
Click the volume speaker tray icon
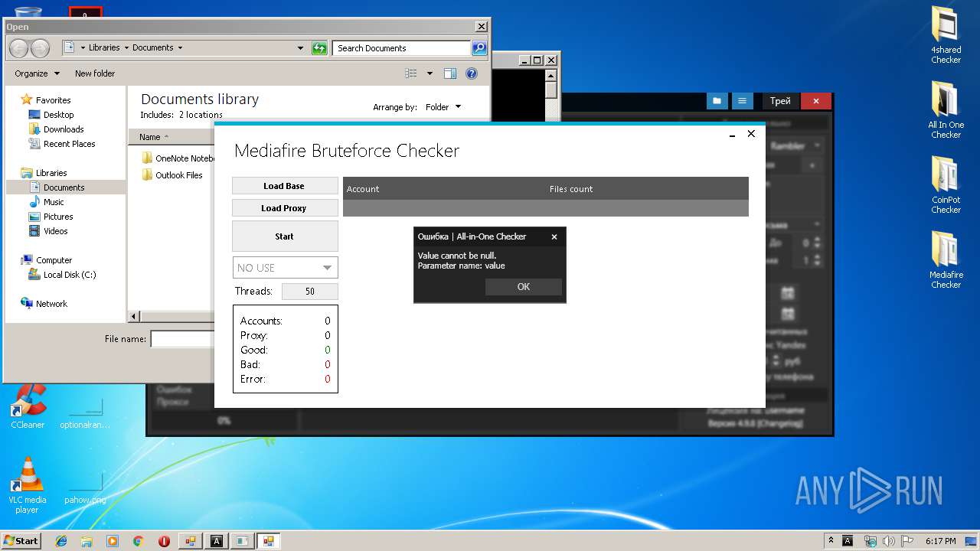890,540
